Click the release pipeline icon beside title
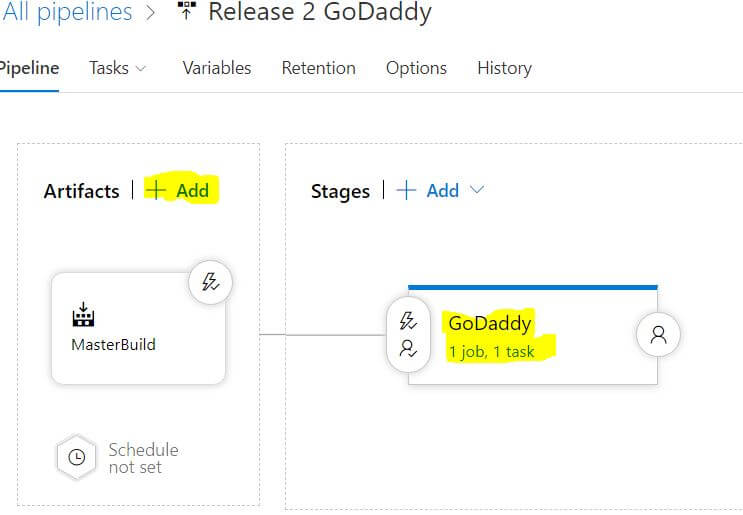743x515 pixels. tap(186, 10)
